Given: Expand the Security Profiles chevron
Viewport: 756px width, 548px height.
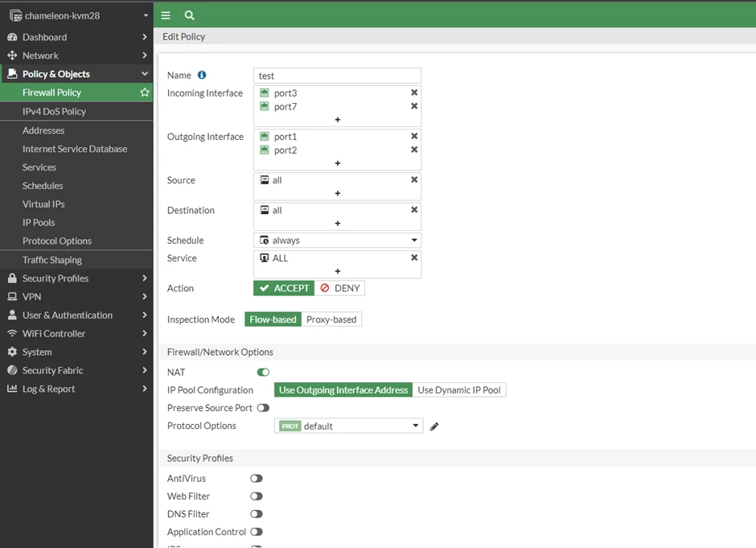Looking at the screenshot, I should click(144, 278).
